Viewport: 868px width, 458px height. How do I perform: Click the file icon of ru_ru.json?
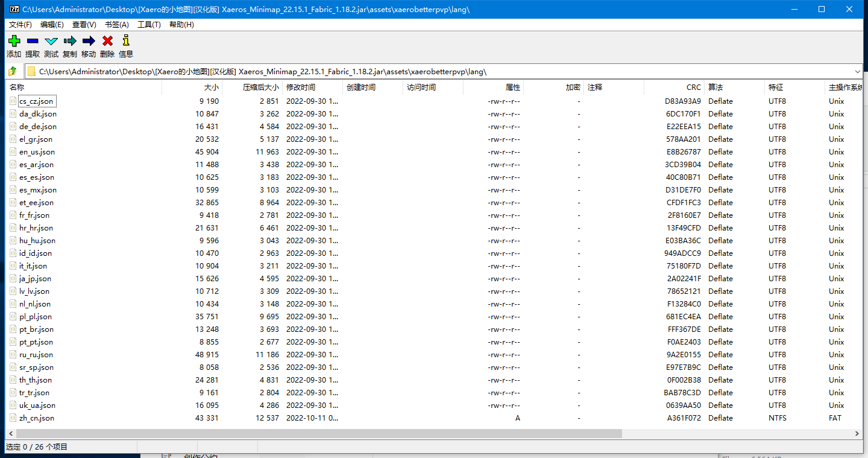tap(13, 355)
